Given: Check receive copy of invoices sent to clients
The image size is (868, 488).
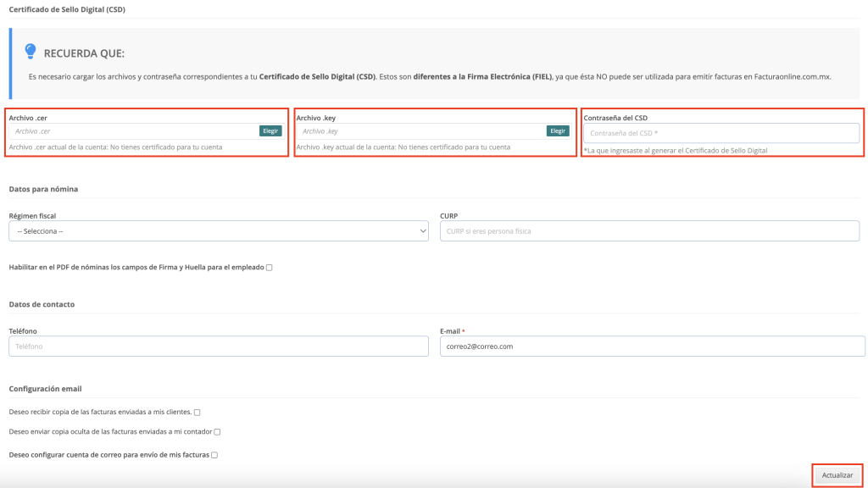Looking at the screenshot, I should point(197,413).
